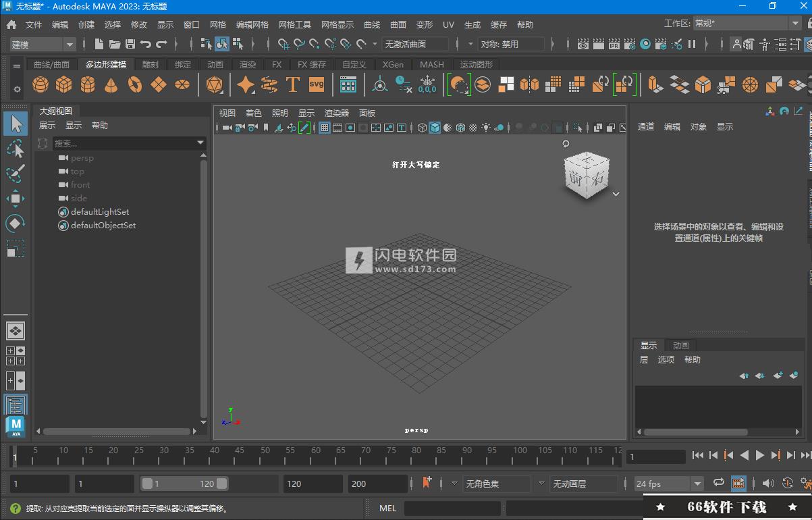Create a polygon cube from the shelf
Image resolution: width=812 pixels, height=520 pixels.
click(x=64, y=84)
